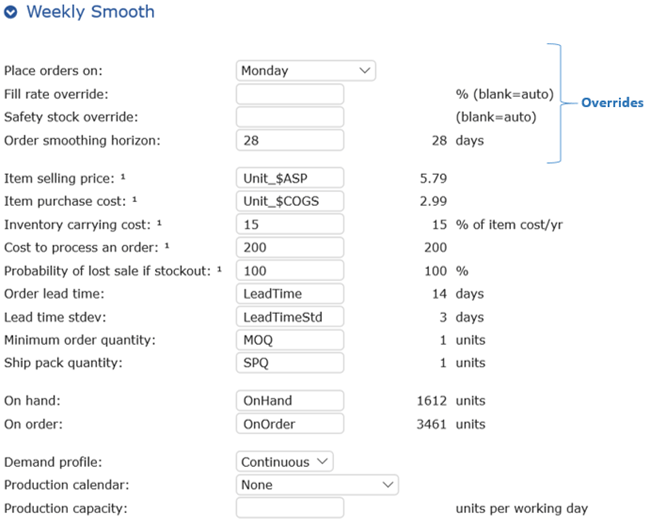This screenshot has width=650, height=527.
Task: Click the Item selling price Unit_$ASP field
Action: coord(290,178)
